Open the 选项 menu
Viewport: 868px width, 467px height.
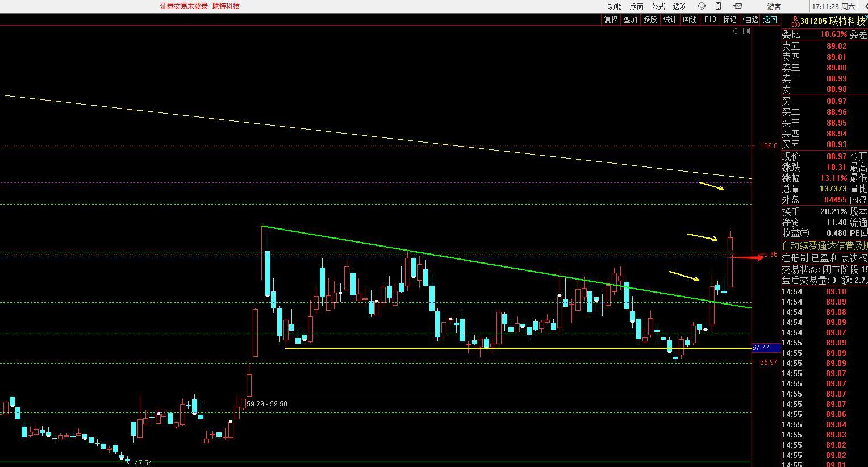coord(679,6)
